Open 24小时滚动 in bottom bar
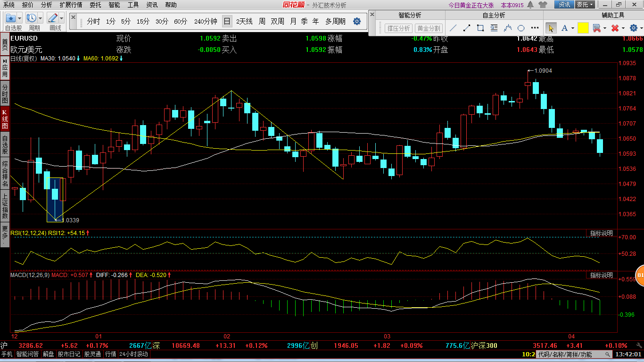 pos(133,354)
